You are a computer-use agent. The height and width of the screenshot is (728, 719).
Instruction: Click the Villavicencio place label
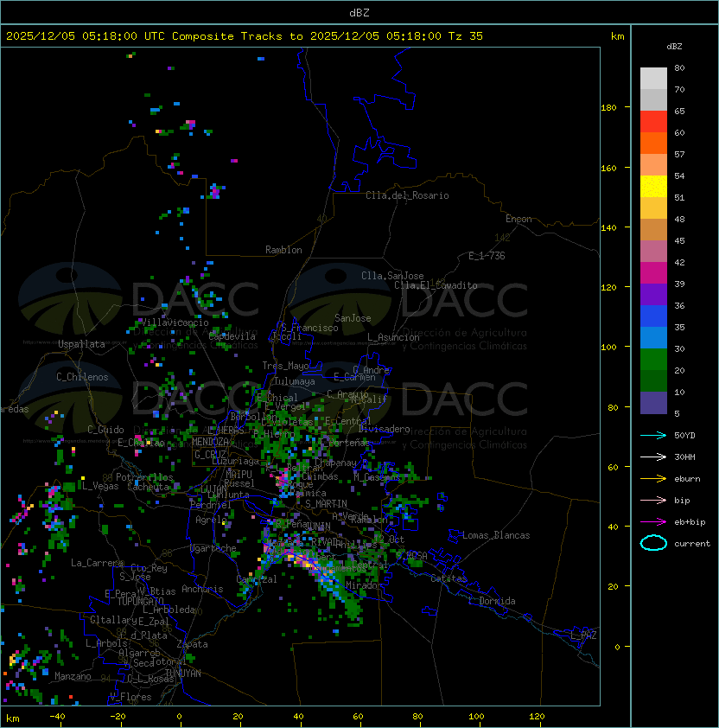pos(175,322)
